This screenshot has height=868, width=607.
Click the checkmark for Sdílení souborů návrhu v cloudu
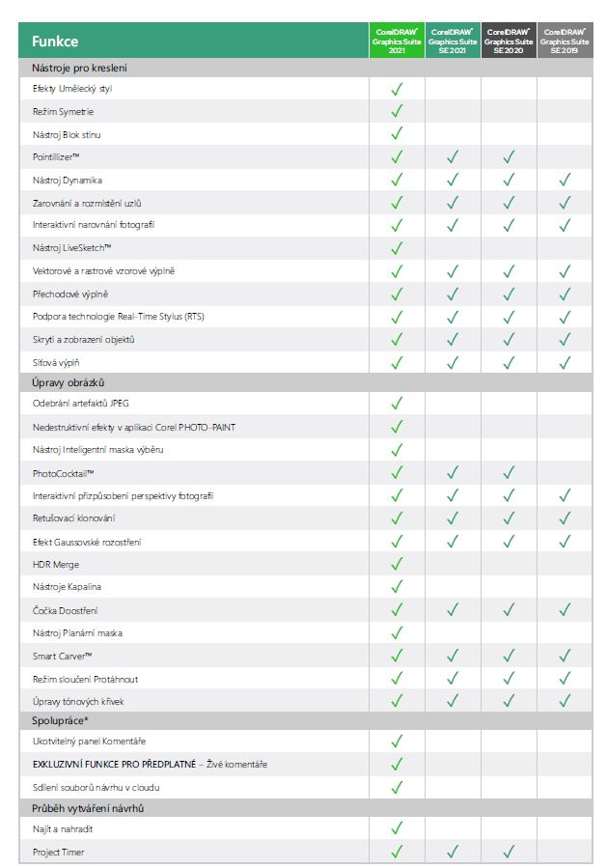point(396,787)
